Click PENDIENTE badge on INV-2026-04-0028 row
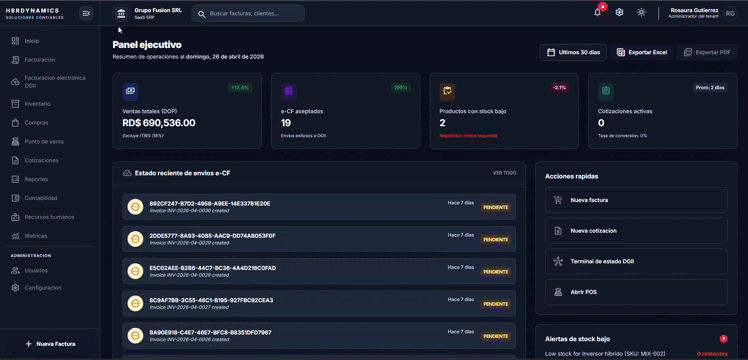The height and width of the screenshot is (360, 748). tap(496, 272)
